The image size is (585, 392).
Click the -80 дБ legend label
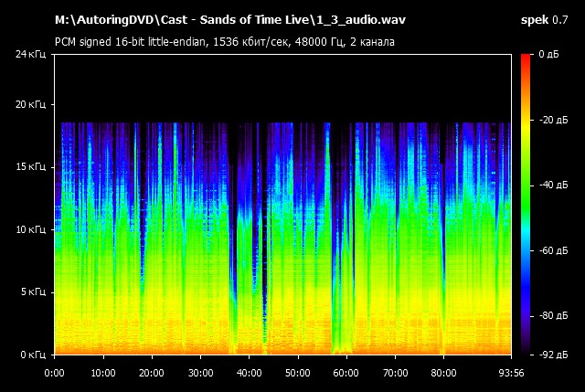click(554, 316)
